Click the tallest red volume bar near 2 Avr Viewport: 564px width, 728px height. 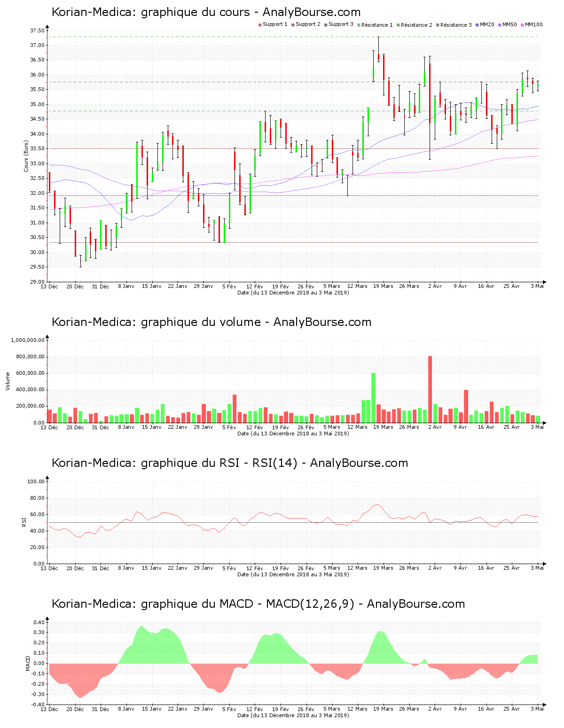[430, 389]
